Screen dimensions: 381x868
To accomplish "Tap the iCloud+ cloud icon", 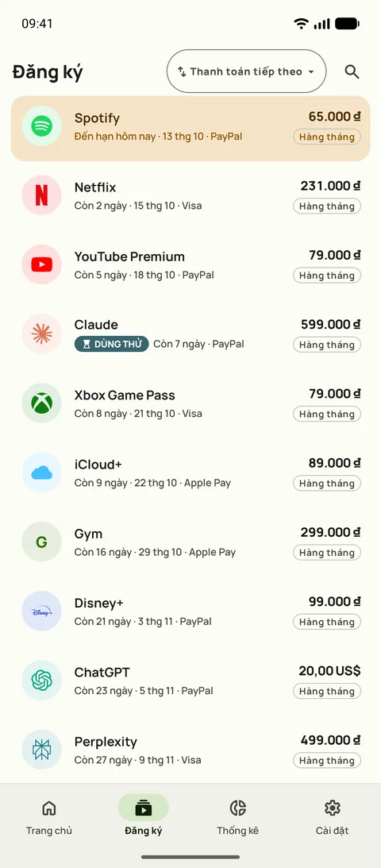I will point(41,473).
